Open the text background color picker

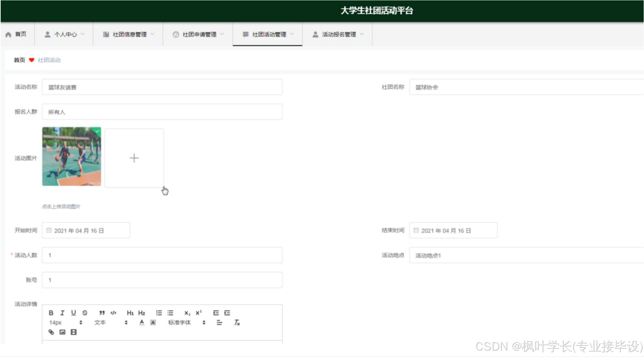click(x=153, y=322)
